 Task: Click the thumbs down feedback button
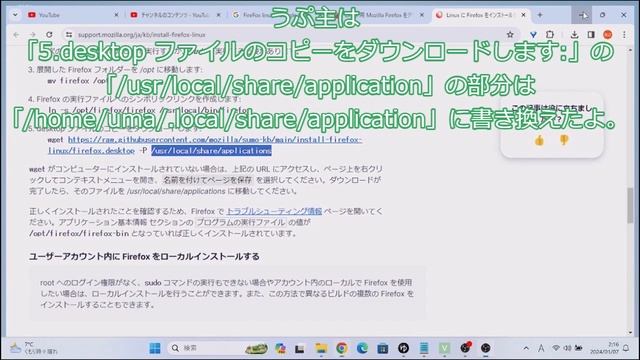click(x=564, y=140)
